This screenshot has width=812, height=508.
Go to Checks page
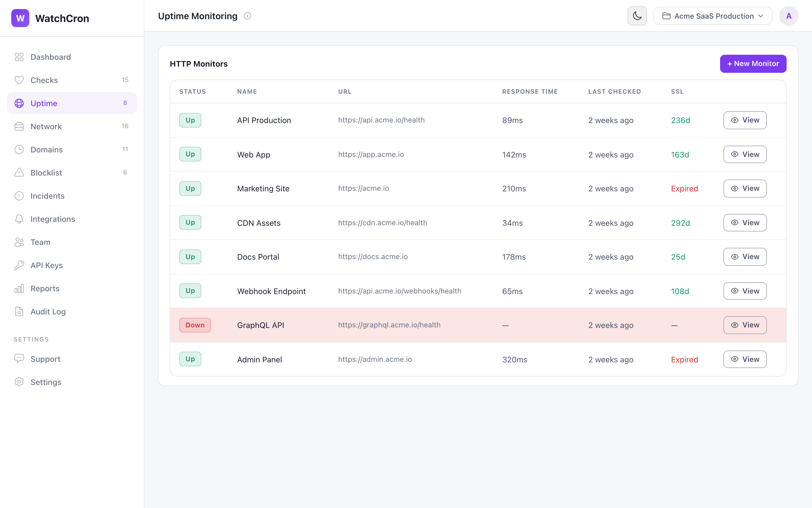[x=72, y=80]
